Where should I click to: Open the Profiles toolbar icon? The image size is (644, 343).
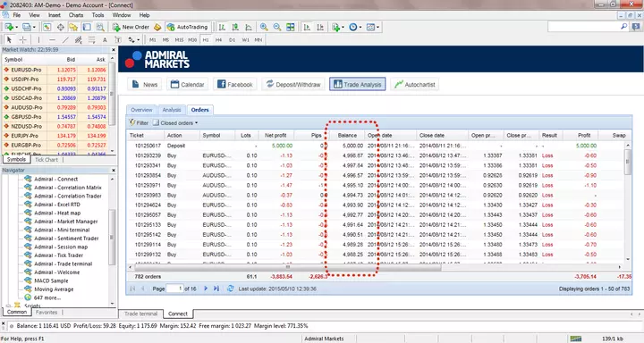tap(28, 27)
